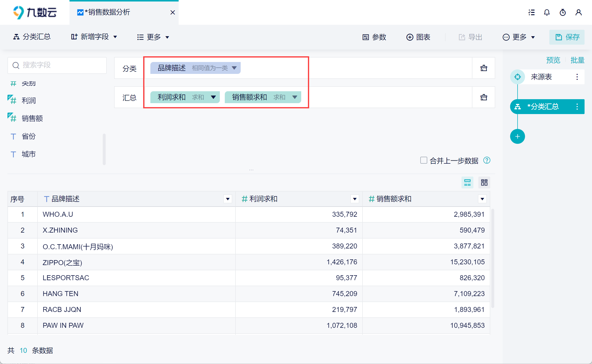Switch to grid card view
Screen dimensions: 592x364
(x=484, y=183)
